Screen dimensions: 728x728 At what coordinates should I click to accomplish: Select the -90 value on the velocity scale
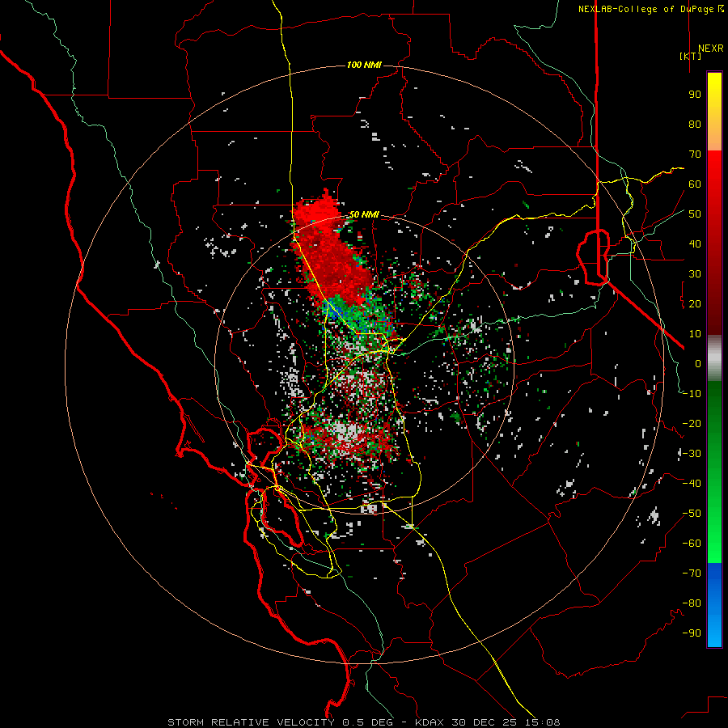pyautogui.click(x=692, y=633)
